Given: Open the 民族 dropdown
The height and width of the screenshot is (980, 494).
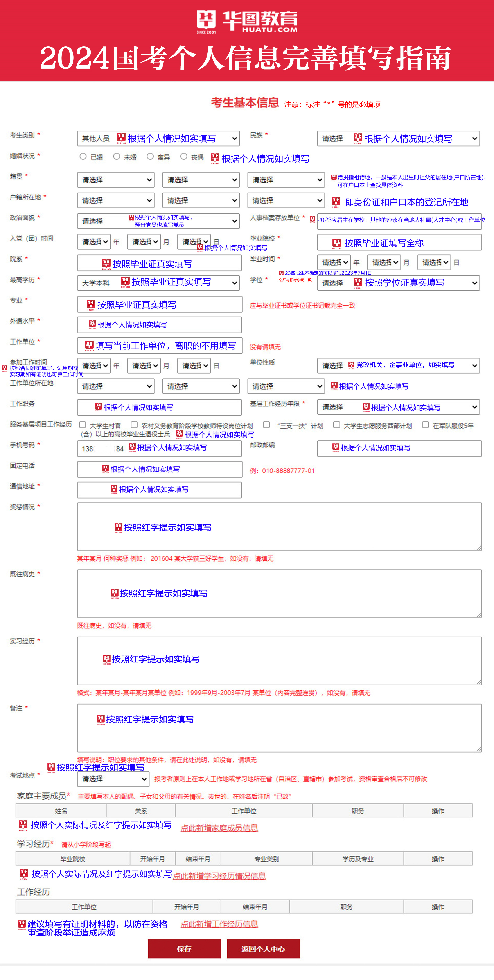Looking at the screenshot, I should [x=399, y=138].
